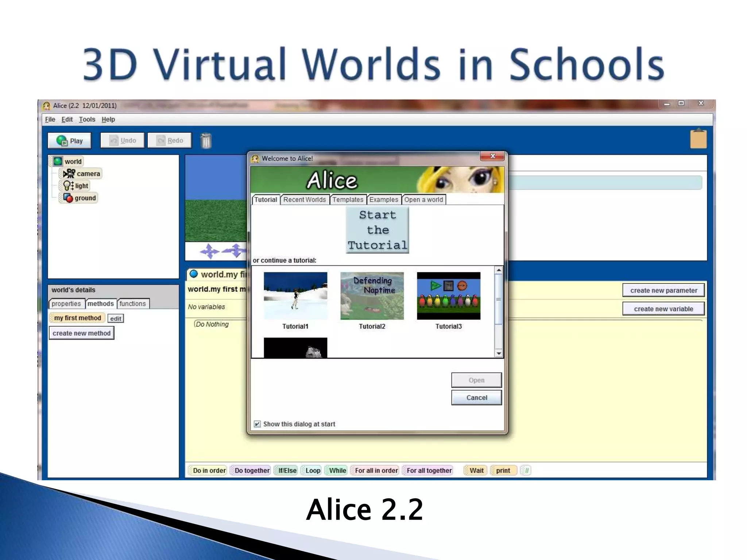The image size is (747, 560).
Task: Click the Play button with green icon
Action: [x=69, y=141]
